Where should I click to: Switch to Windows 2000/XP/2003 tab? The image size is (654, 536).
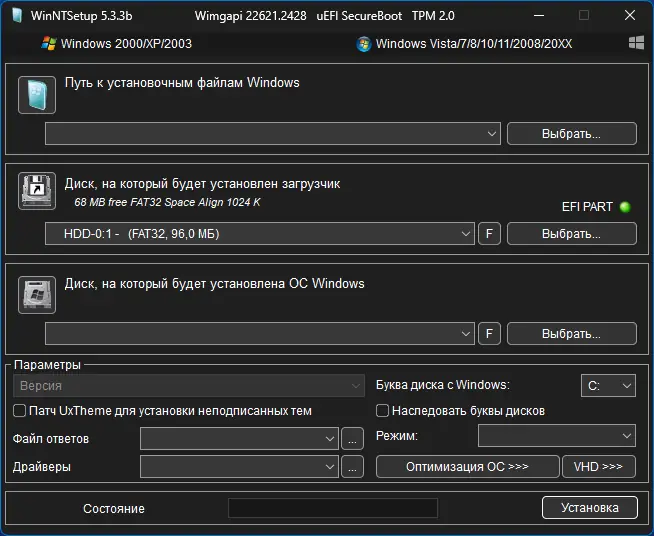[117, 44]
